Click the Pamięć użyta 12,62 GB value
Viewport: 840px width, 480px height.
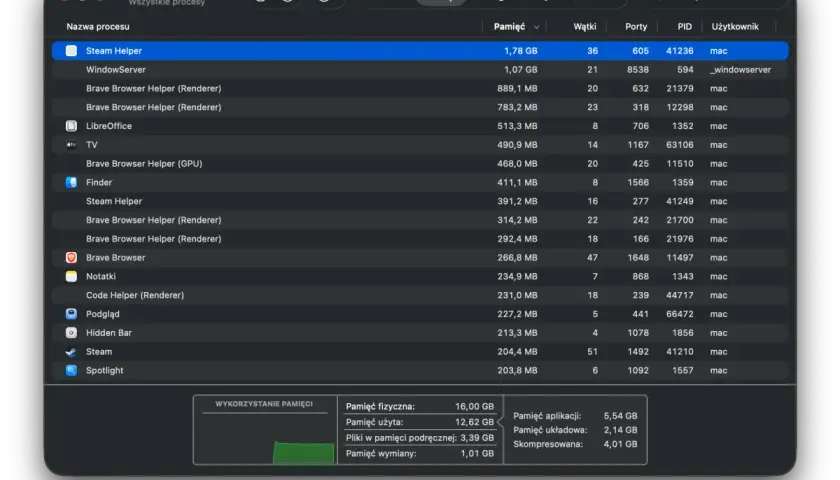click(x=474, y=422)
